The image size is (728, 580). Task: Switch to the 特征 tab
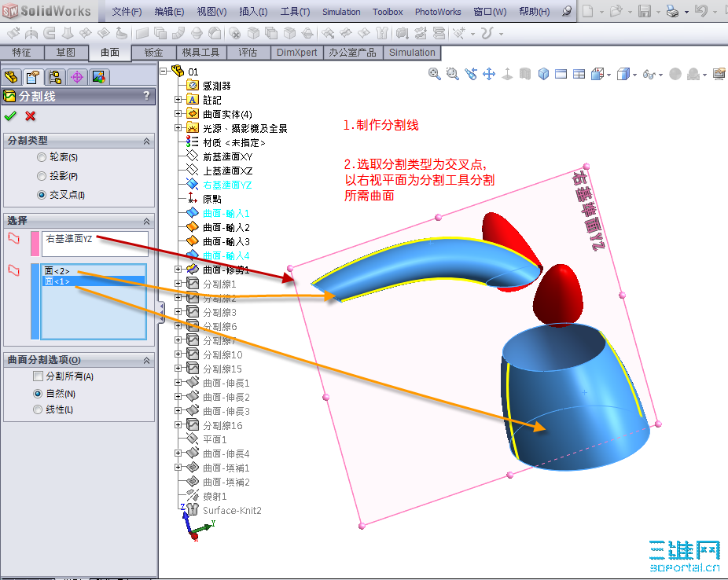tap(21, 53)
